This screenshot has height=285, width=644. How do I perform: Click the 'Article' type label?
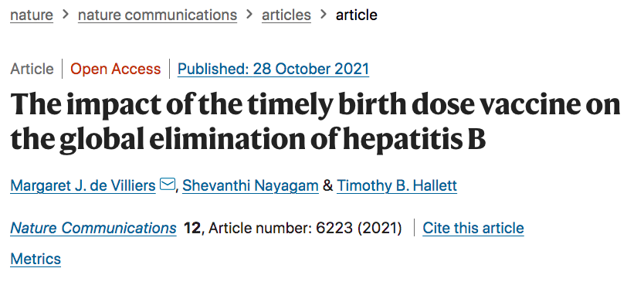pos(32,69)
